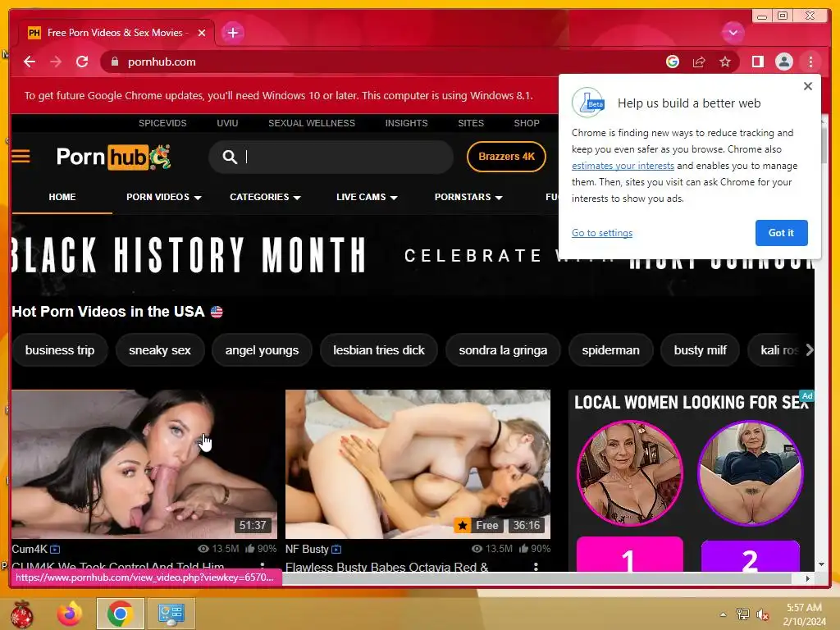
Task: Click the vertical scrollbar down arrow
Action: (821, 564)
